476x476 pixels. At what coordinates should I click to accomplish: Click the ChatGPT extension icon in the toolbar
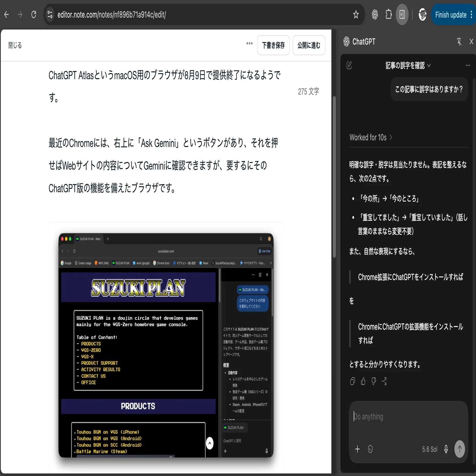[x=375, y=14]
